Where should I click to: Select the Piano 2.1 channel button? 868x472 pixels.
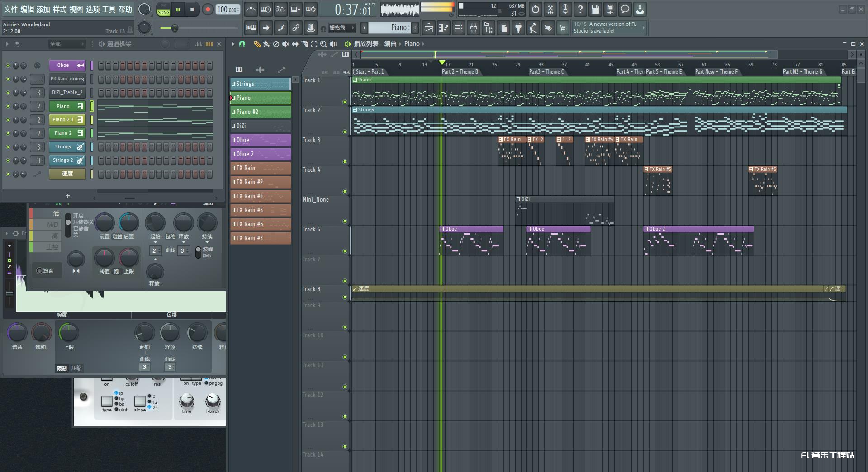click(67, 120)
